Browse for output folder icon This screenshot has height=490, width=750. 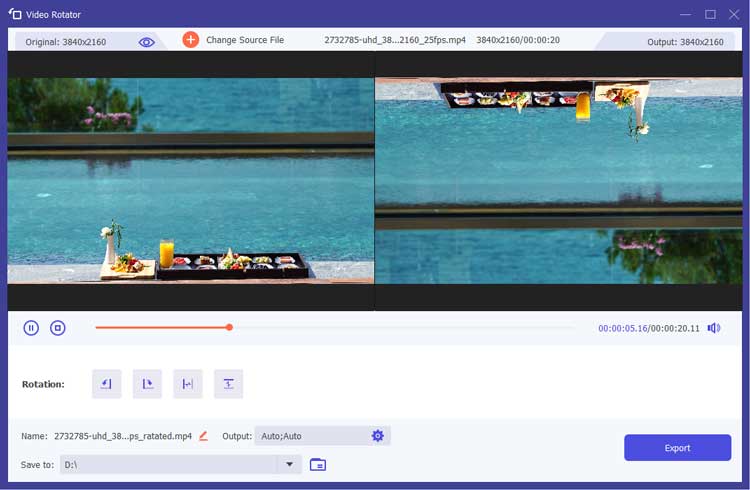tap(318, 464)
